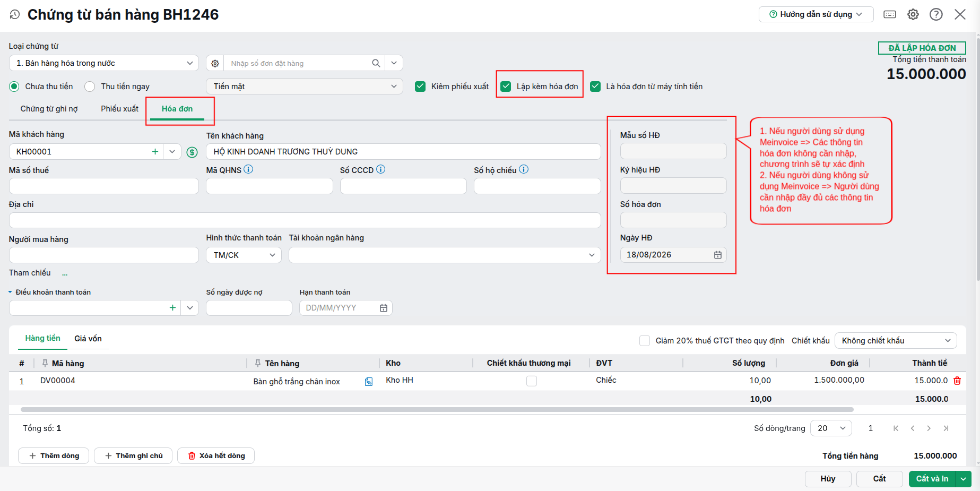Screen dimensions: 980x491
Task: Tick Chiết khấu thương mại for DV00004
Action: point(532,381)
